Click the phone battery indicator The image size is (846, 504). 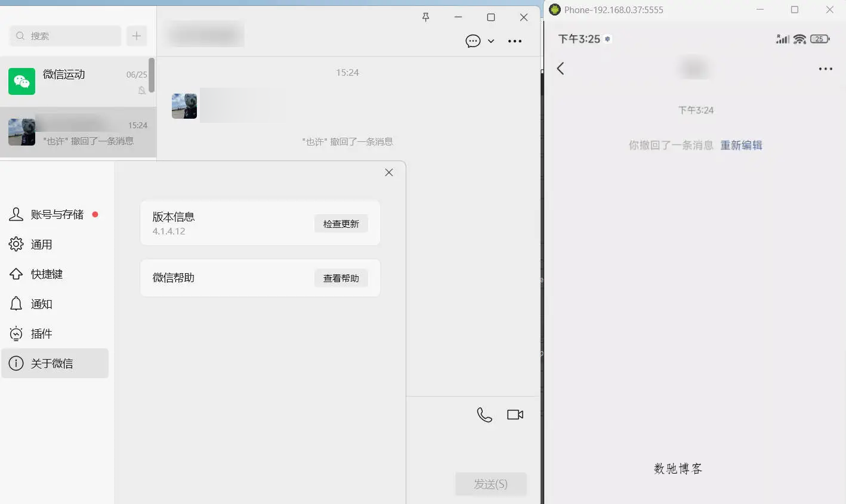point(820,39)
